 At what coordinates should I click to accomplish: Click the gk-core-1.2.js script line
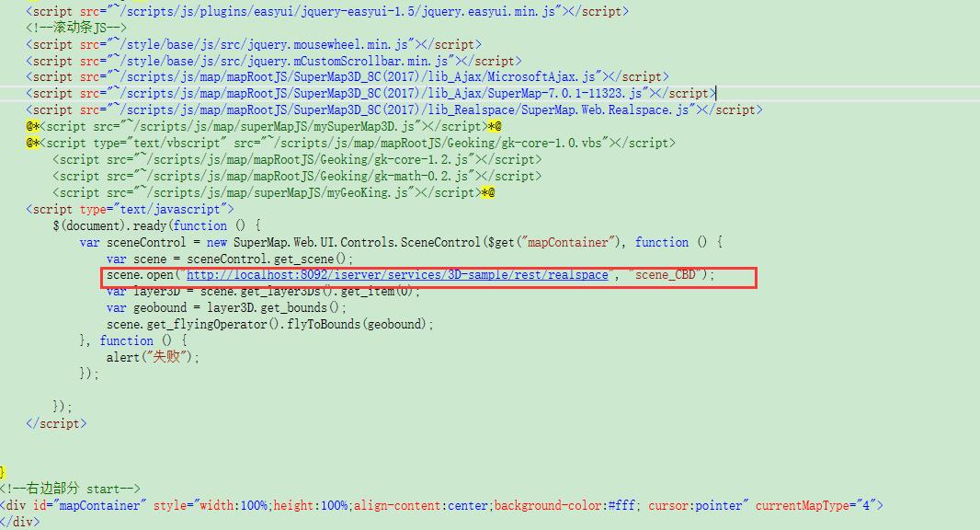297,159
